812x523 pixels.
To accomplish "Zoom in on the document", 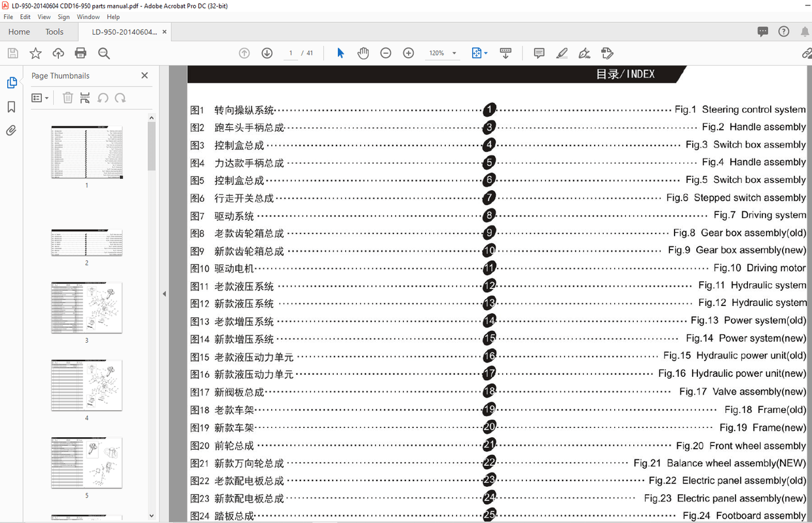I will 408,53.
